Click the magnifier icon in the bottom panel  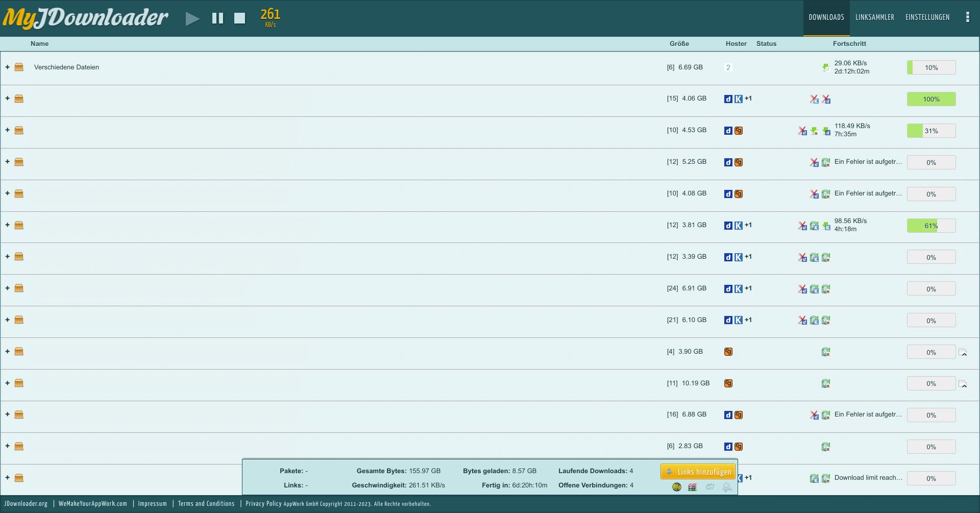tap(727, 487)
